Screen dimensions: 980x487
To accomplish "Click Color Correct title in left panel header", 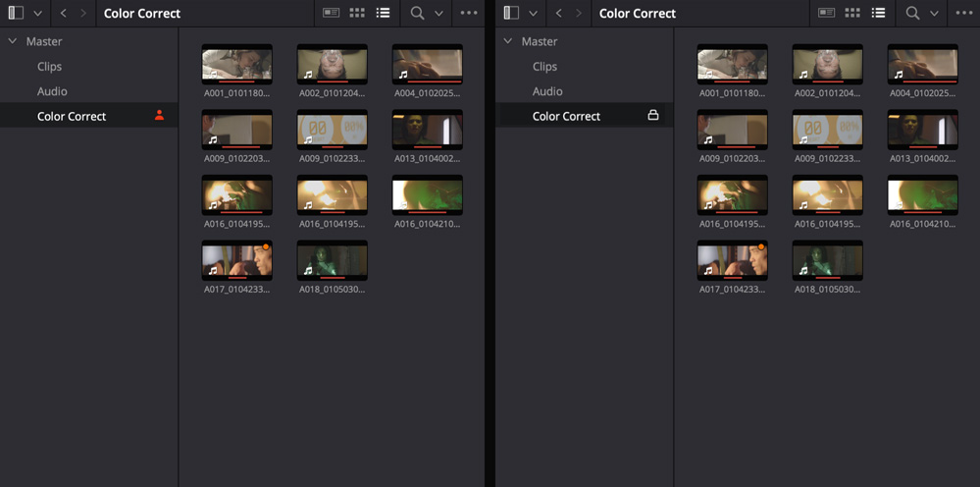I will [x=142, y=13].
